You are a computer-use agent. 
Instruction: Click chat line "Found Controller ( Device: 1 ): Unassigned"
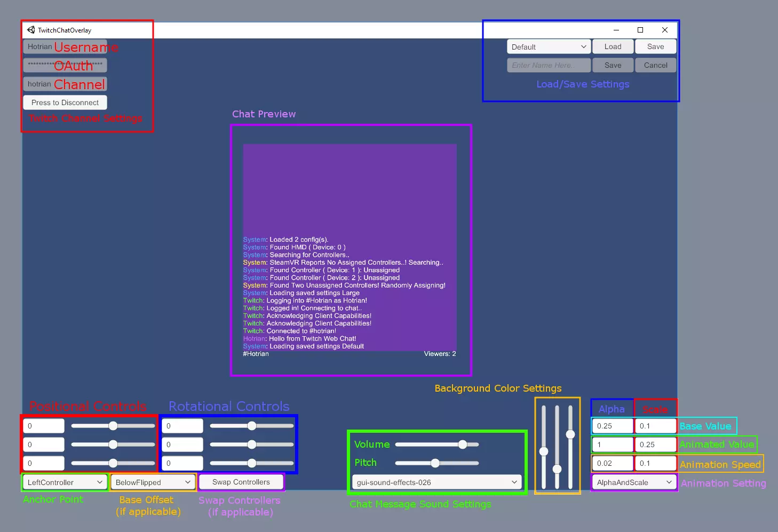click(x=335, y=270)
